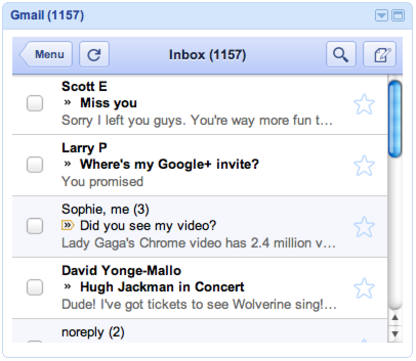
Task: Tick the checkbox for Larry P email
Action: click(35, 165)
